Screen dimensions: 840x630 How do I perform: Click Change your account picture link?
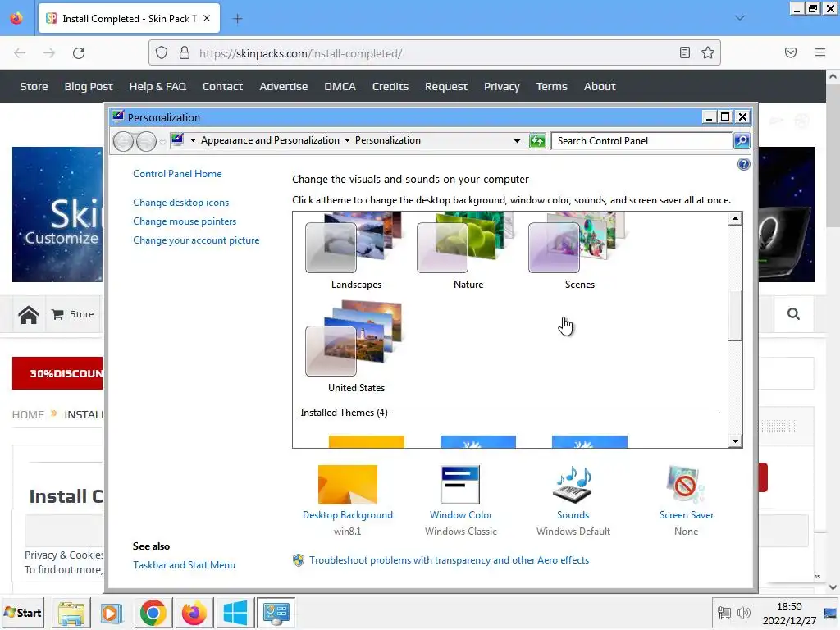click(x=196, y=240)
